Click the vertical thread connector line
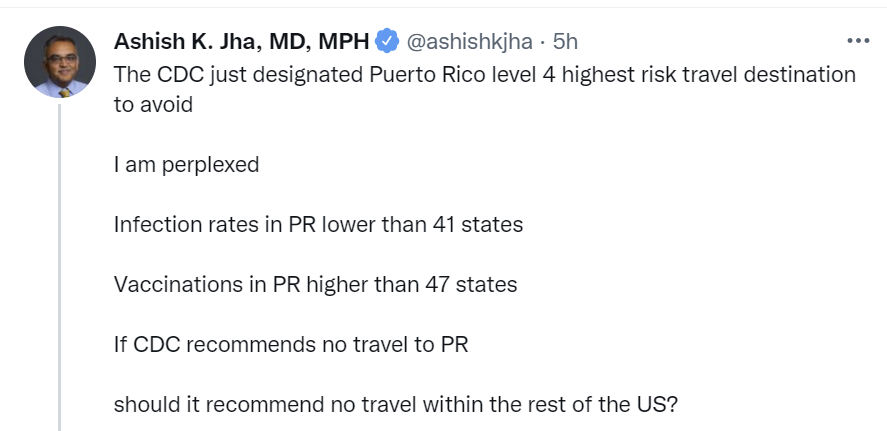The image size is (887, 431). click(59, 267)
